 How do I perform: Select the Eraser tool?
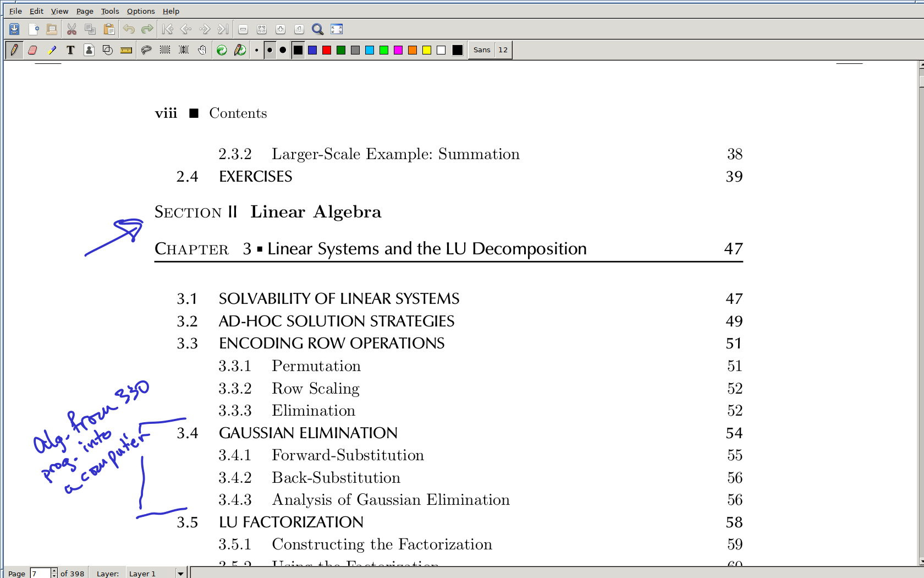point(32,50)
